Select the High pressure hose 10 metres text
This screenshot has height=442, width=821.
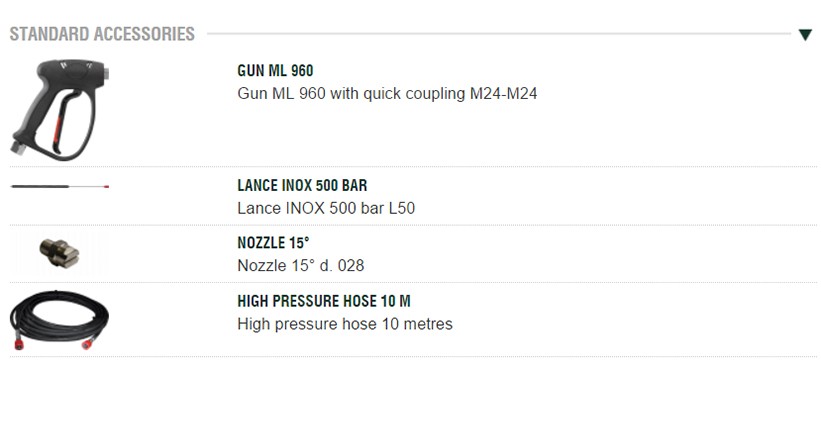pyautogui.click(x=344, y=324)
